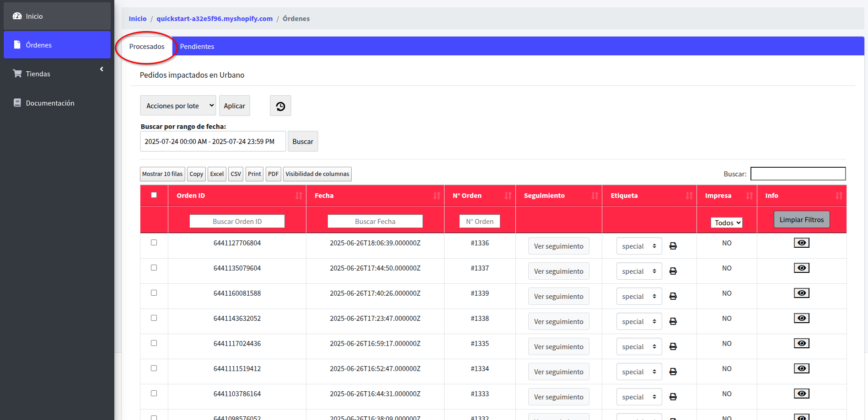Check the box for order 6441127706804

154,243
